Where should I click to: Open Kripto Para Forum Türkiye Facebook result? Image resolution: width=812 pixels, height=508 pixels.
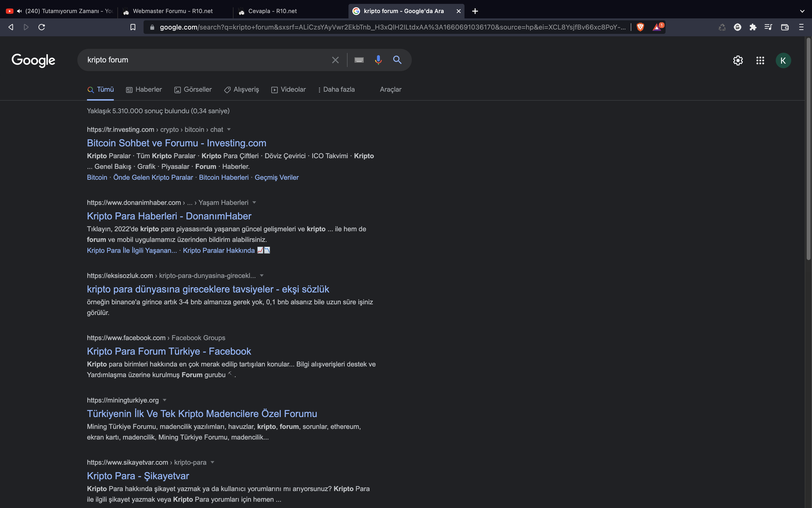point(169,351)
